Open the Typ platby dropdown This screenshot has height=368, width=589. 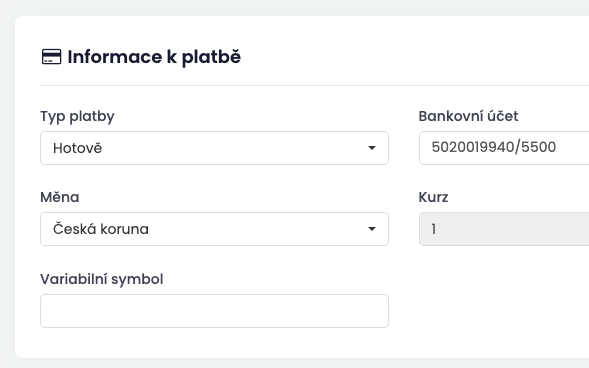point(214,148)
